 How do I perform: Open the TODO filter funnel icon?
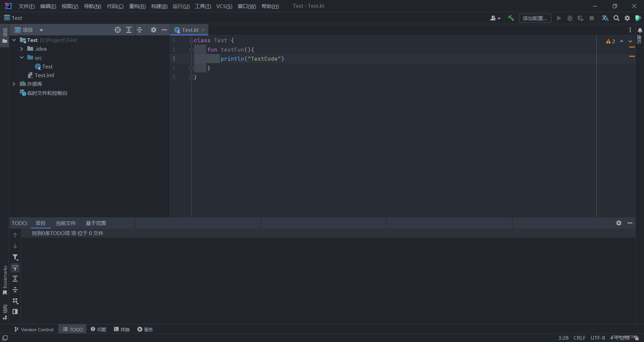pos(15,257)
